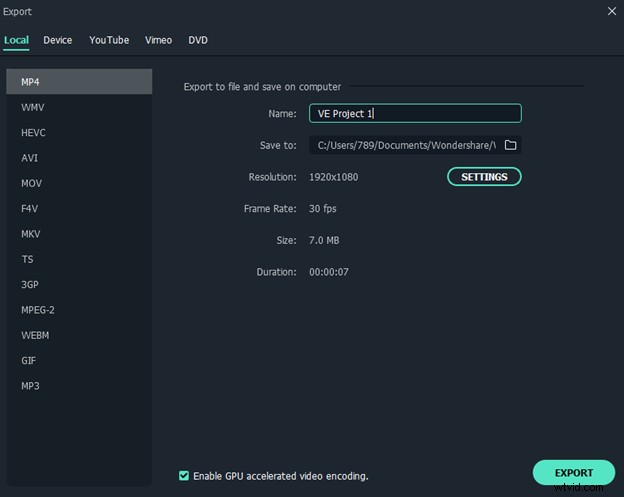This screenshot has width=624, height=497.
Task: Click the project Name input field
Action: coord(414,114)
